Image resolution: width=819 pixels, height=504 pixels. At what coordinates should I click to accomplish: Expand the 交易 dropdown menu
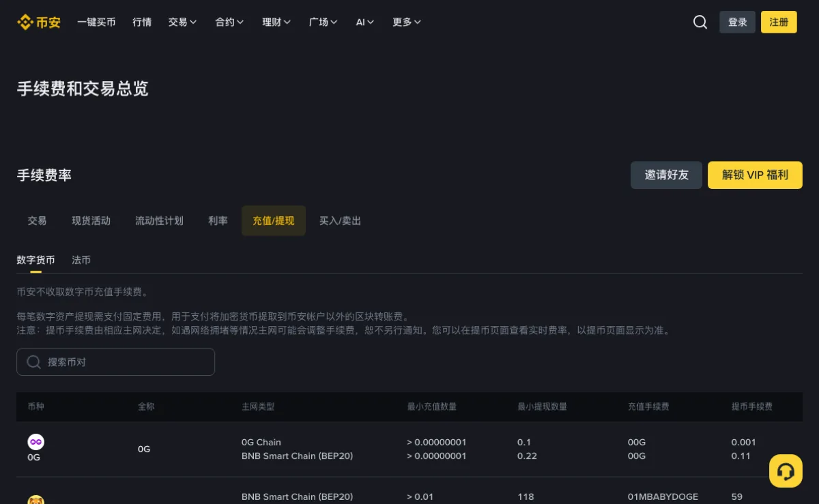pyautogui.click(x=183, y=22)
